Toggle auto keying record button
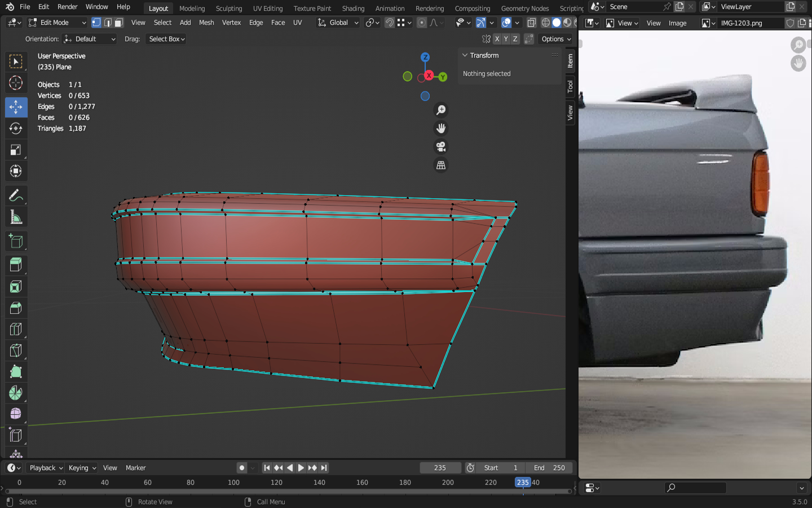Screen dimensions: 812x508 tap(242, 468)
